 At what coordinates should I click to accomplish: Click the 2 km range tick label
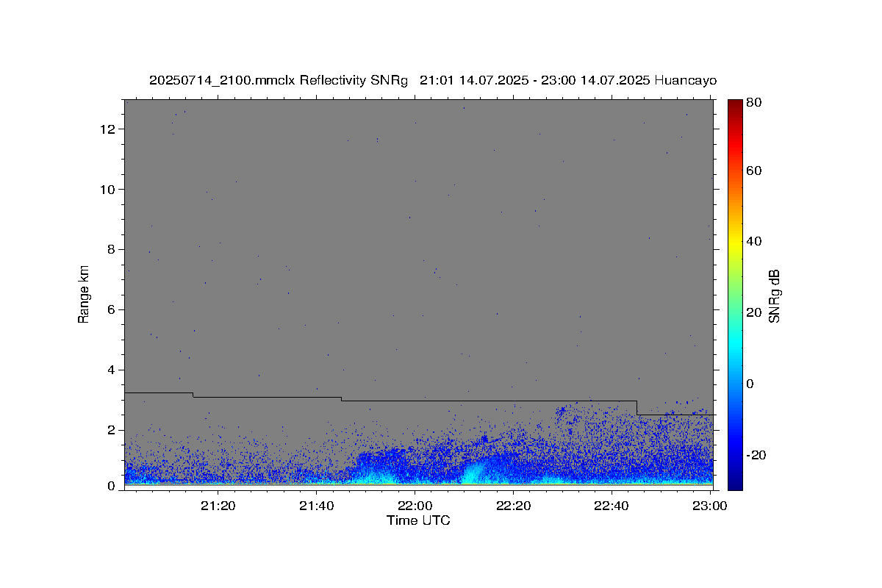click(112, 431)
